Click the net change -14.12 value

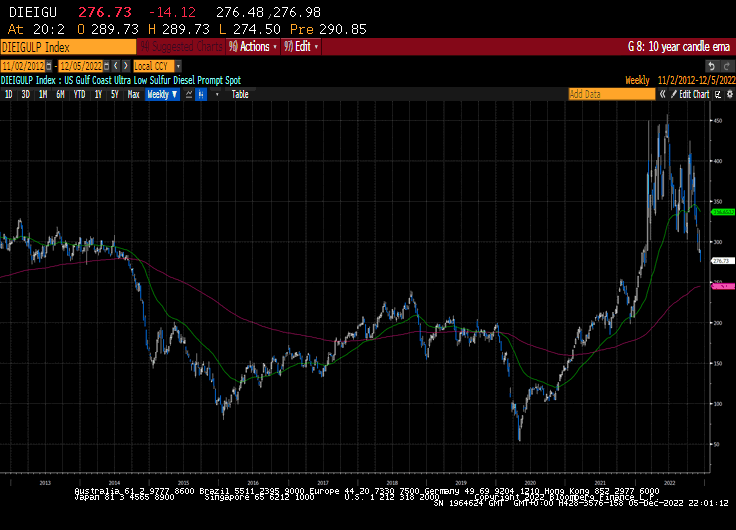172,12
